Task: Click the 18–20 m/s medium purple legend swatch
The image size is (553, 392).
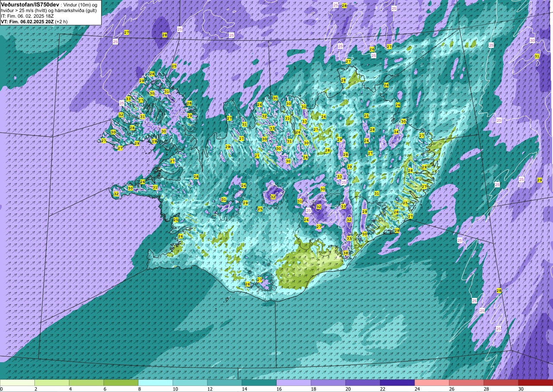Action: [x=328, y=383]
